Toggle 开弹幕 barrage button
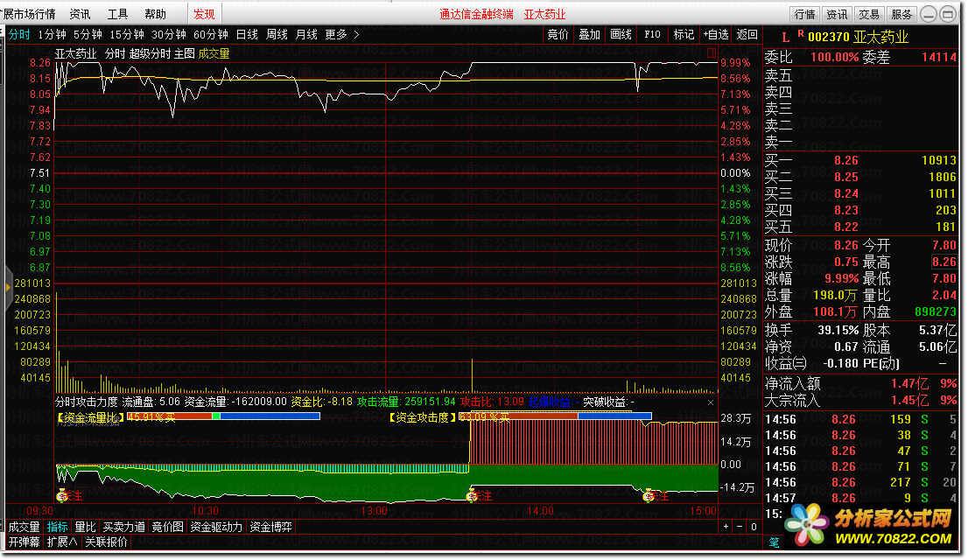 pos(25,542)
